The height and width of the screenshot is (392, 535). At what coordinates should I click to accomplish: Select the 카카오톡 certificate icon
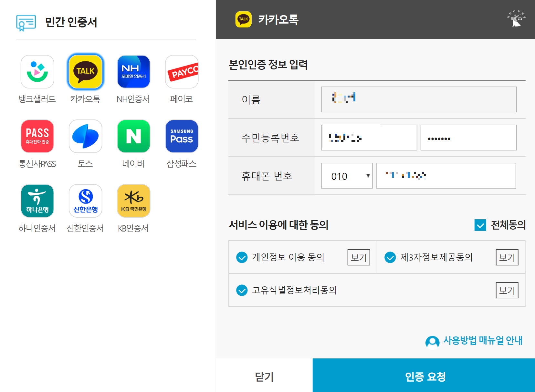86,72
